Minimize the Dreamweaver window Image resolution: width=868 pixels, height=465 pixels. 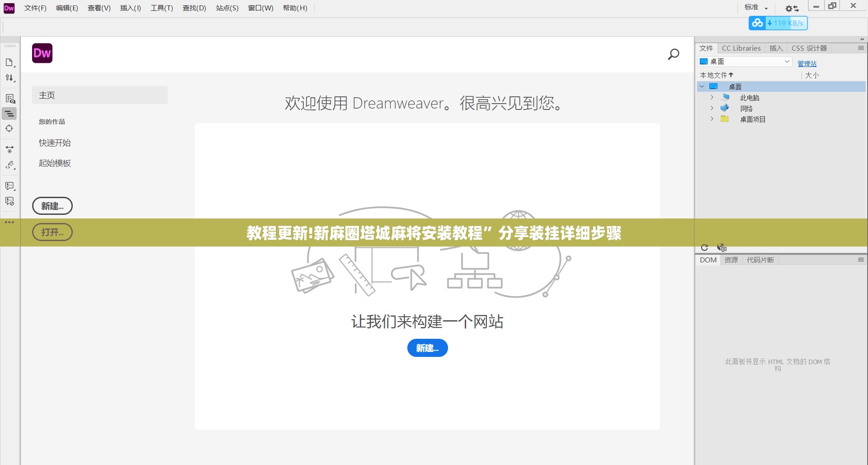[x=816, y=6]
